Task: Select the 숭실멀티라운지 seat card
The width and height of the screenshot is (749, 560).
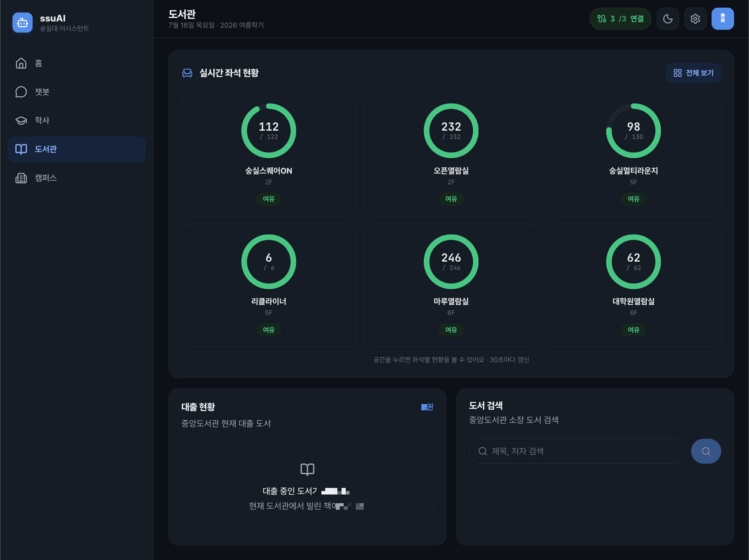Action: pos(634,155)
